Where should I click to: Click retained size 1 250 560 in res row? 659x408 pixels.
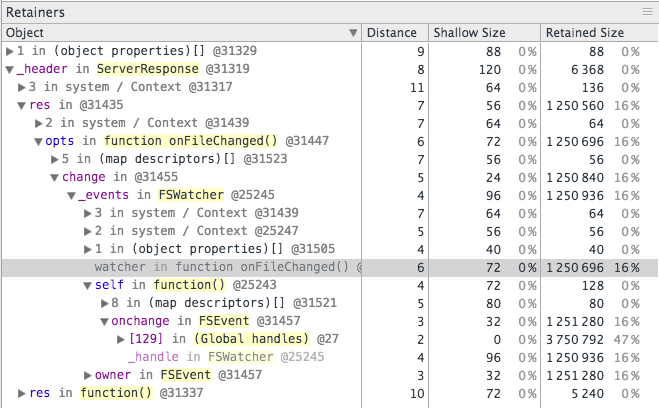(x=575, y=105)
